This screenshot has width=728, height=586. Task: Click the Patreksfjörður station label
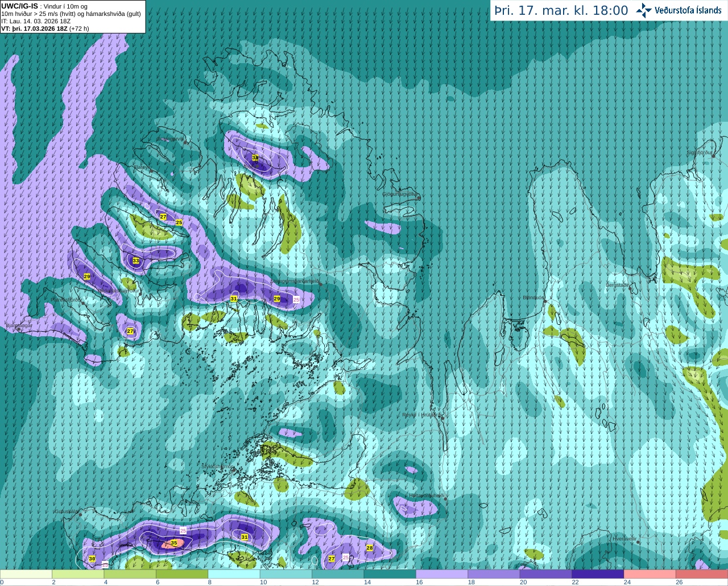67,300
